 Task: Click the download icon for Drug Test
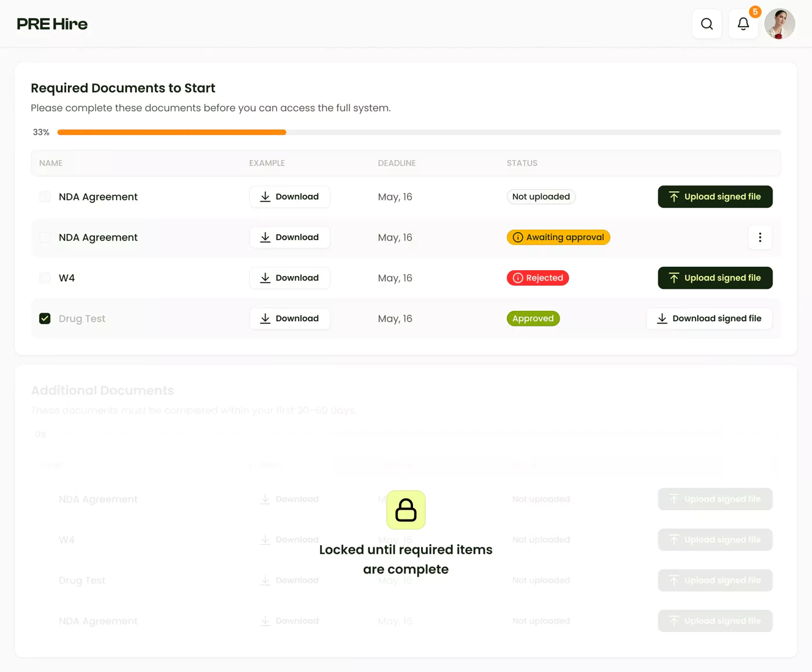coord(265,318)
